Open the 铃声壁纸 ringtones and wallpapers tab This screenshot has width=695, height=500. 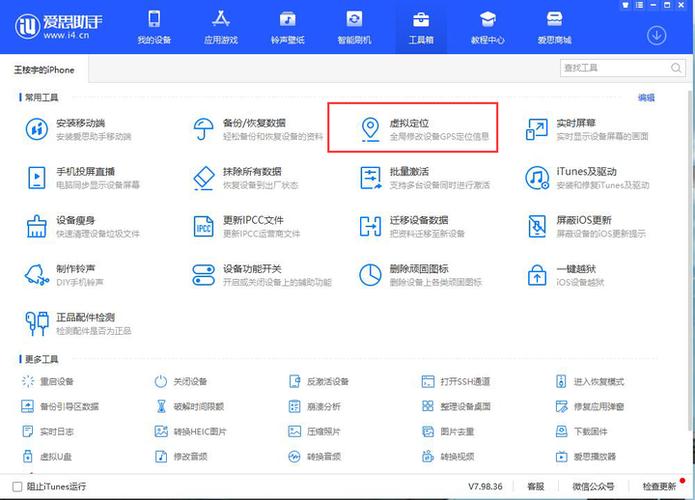pos(288,27)
